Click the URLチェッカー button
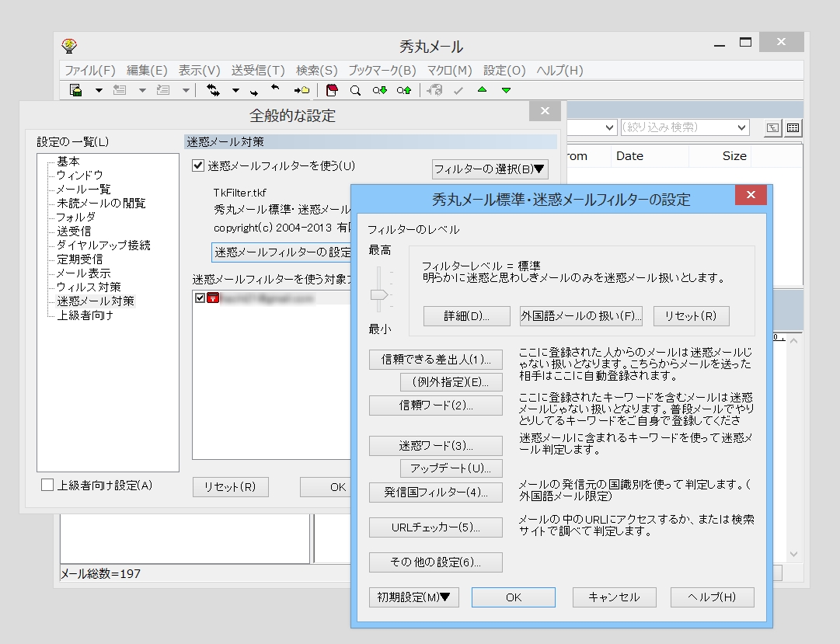The height and width of the screenshot is (644, 840). click(x=435, y=527)
